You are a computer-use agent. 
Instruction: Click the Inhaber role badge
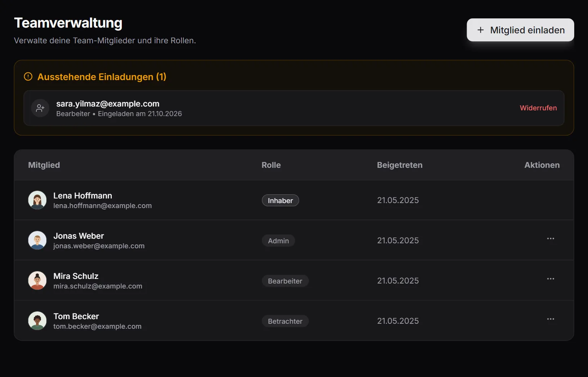point(280,200)
